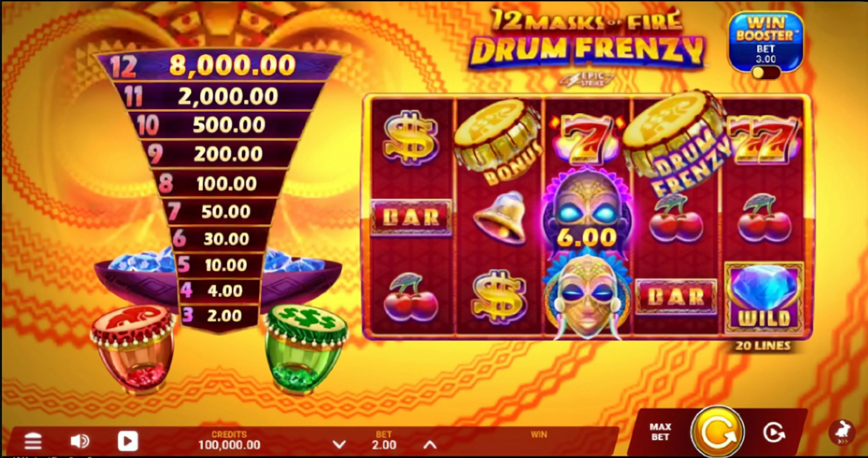Increase bet with up chevron

pyautogui.click(x=430, y=445)
